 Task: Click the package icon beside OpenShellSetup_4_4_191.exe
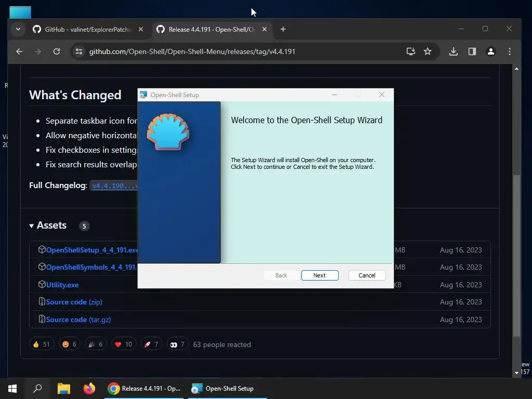[x=42, y=250]
